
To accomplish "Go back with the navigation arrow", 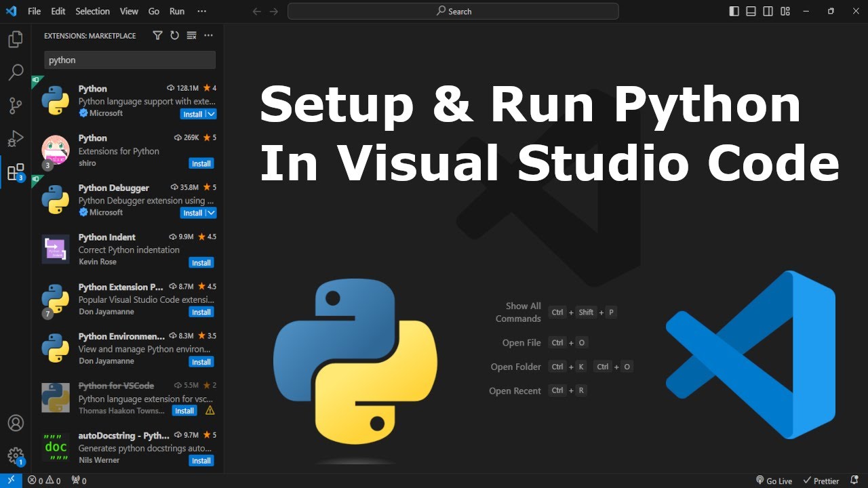I will [x=256, y=12].
